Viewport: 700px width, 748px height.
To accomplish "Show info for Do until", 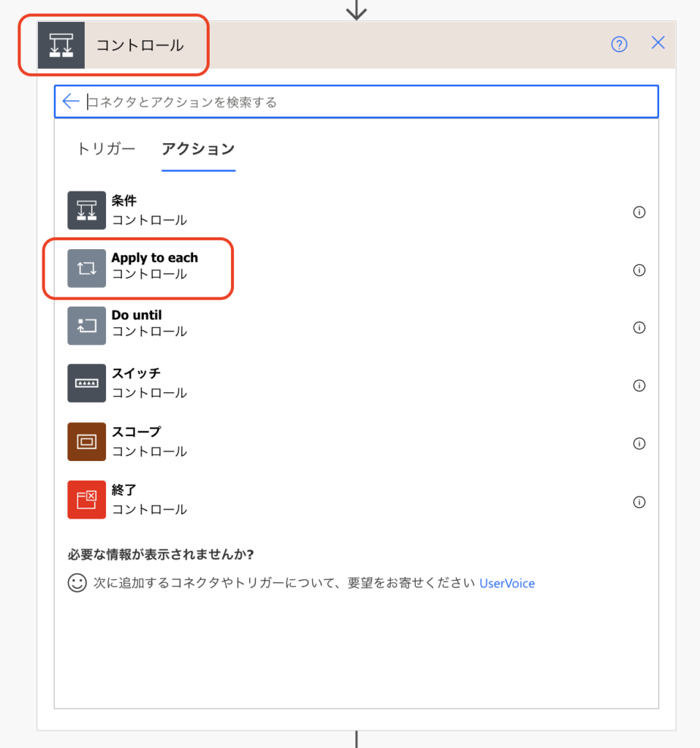I will (x=639, y=327).
